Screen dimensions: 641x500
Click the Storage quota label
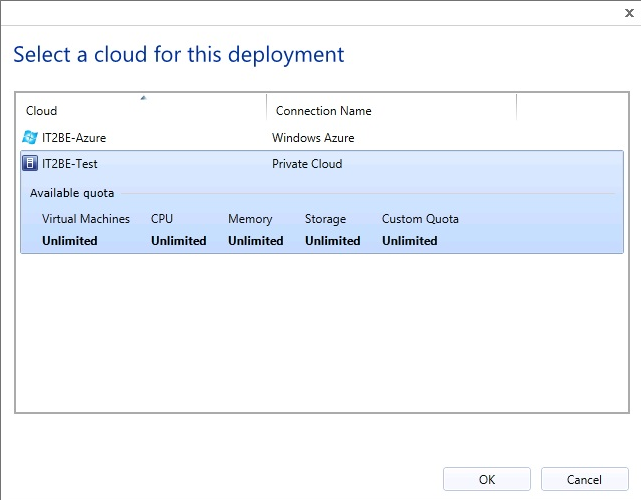click(326, 219)
